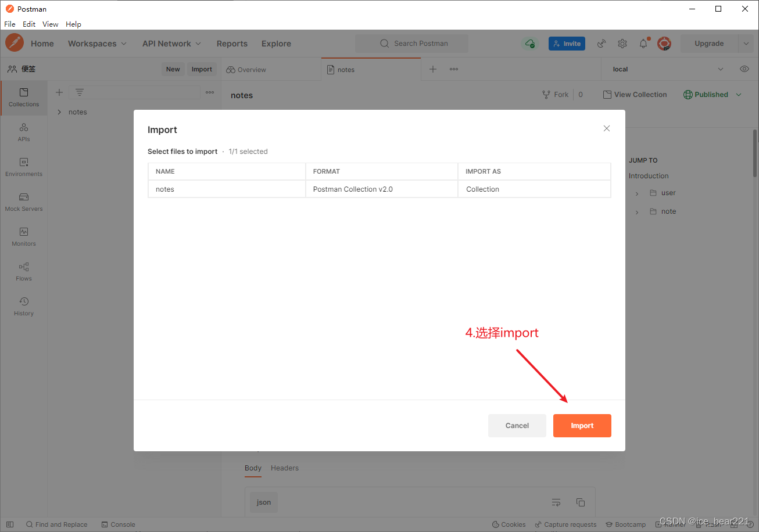Screen dimensions: 759x532
Task: Open the Edit menu
Action: [x=29, y=24]
